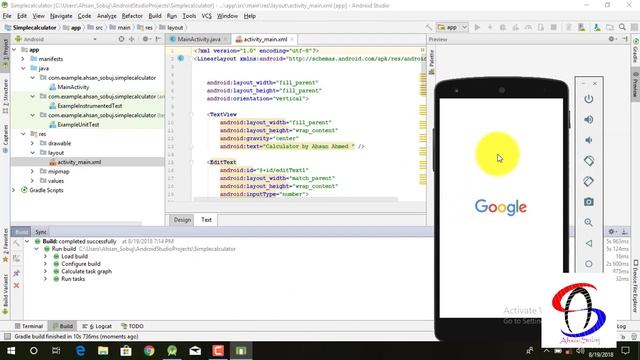Viewport: 640px width, 360px height.
Task: Open Project panel settings gear
Action: coord(145,39)
